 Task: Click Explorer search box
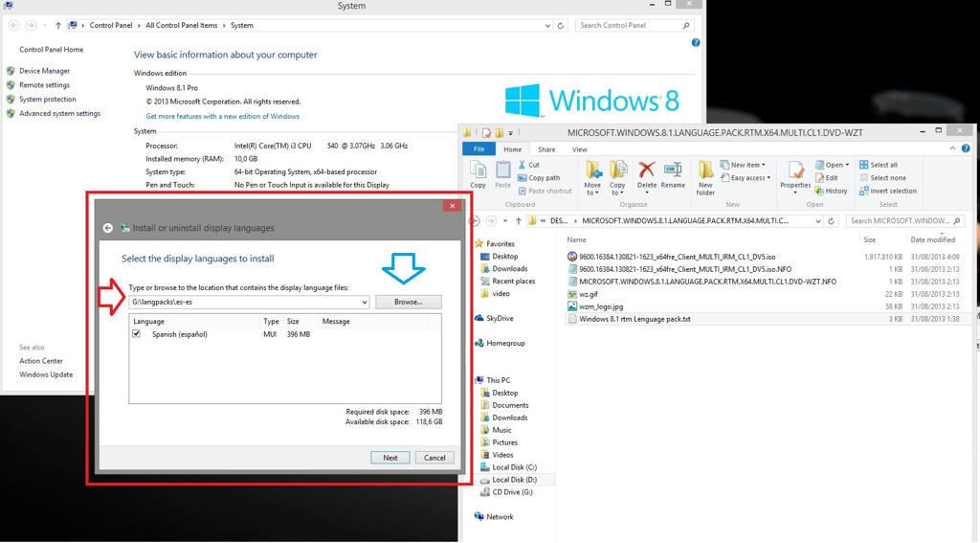(x=905, y=221)
